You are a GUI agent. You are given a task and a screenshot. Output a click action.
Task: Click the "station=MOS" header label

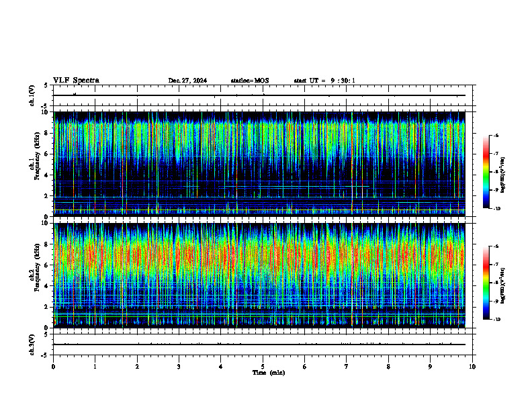(x=250, y=81)
